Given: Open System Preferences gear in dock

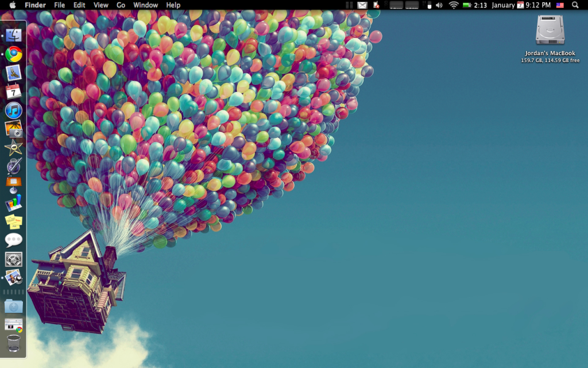Looking at the screenshot, I should point(14,259).
